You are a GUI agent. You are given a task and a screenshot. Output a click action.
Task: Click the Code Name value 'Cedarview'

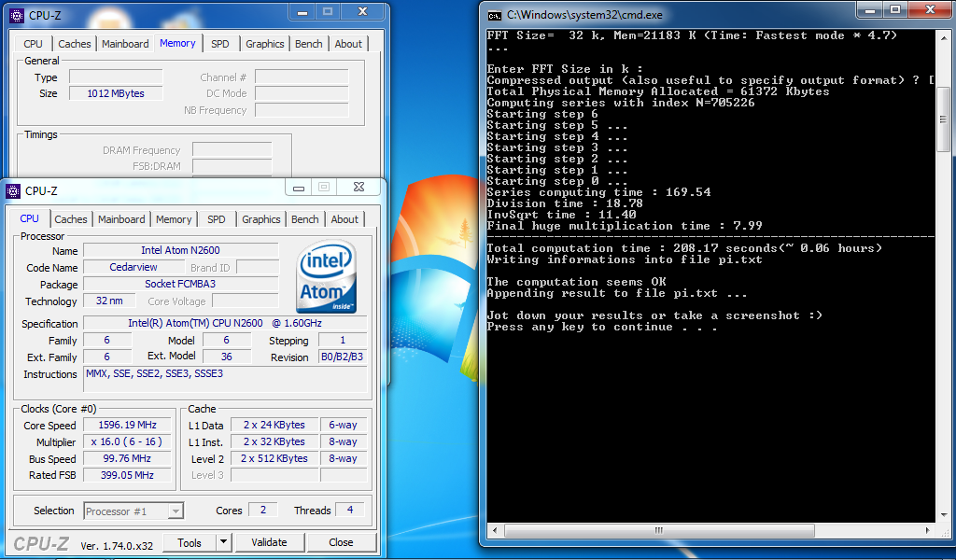(x=134, y=268)
